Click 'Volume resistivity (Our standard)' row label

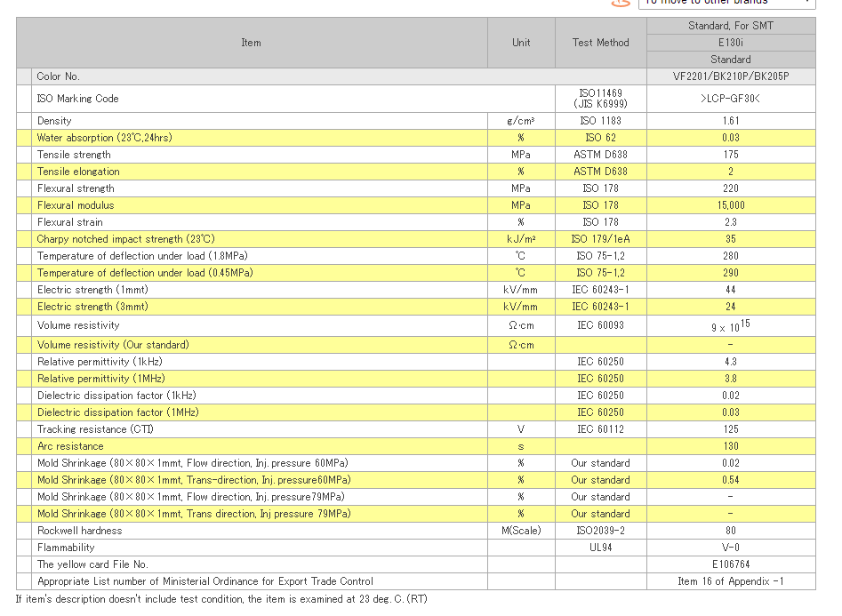click(x=113, y=345)
